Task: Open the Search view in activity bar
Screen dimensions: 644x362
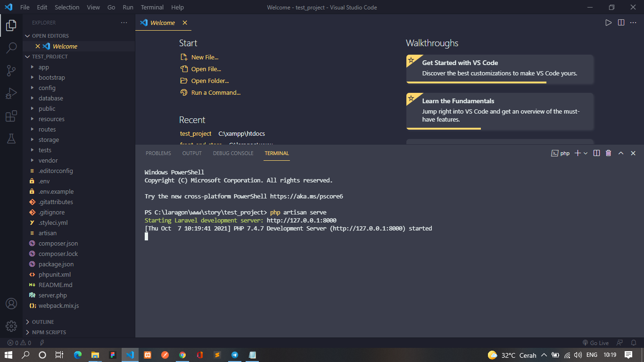Action: [11, 48]
